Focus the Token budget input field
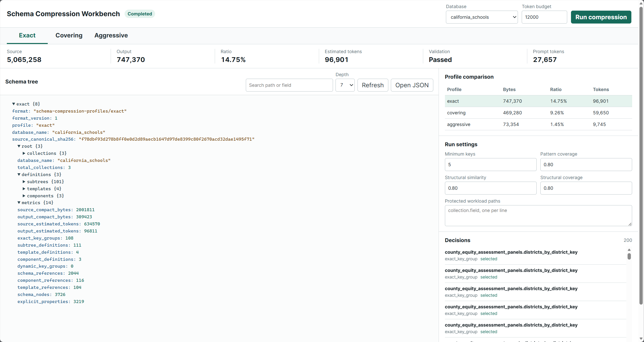The width and height of the screenshot is (644, 342). click(x=544, y=17)
